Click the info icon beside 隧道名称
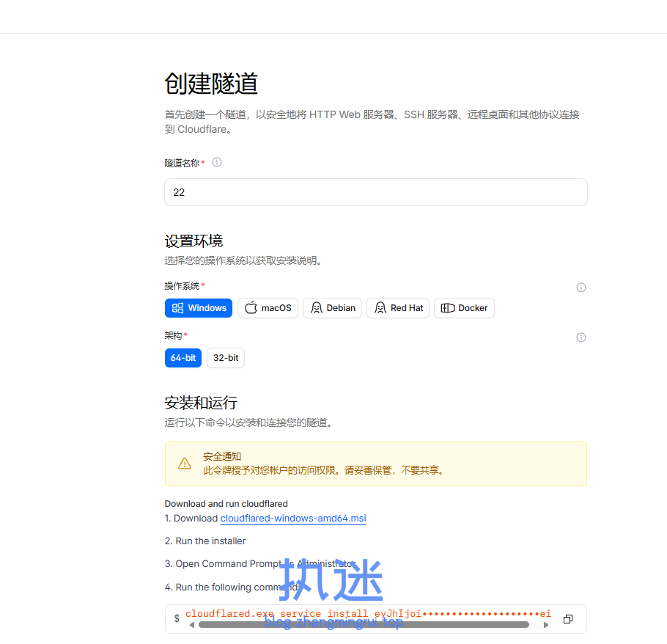667x644 pixels. (217, 162)
